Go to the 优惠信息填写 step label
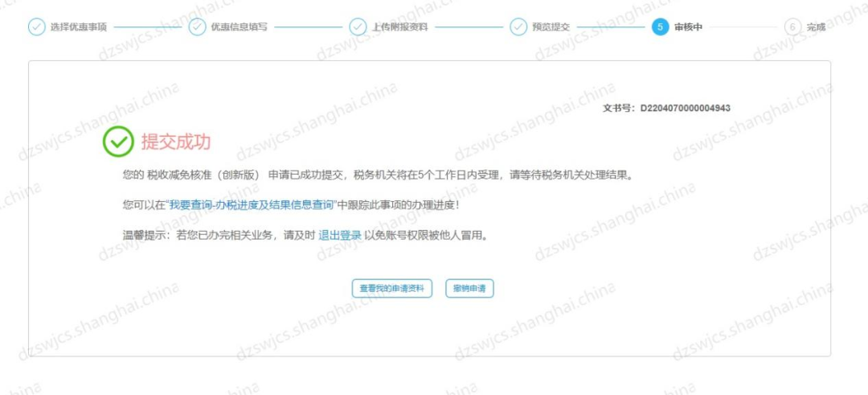 point(239,27)
